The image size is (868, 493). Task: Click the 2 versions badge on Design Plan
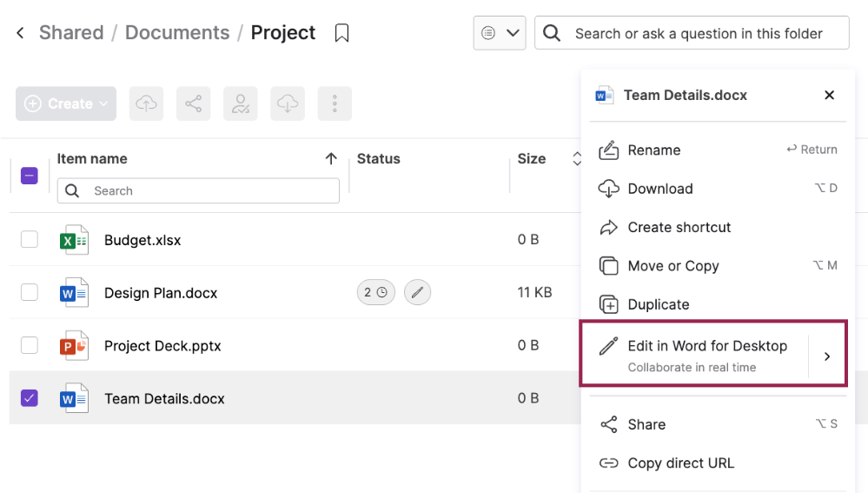tap(376, 292)
